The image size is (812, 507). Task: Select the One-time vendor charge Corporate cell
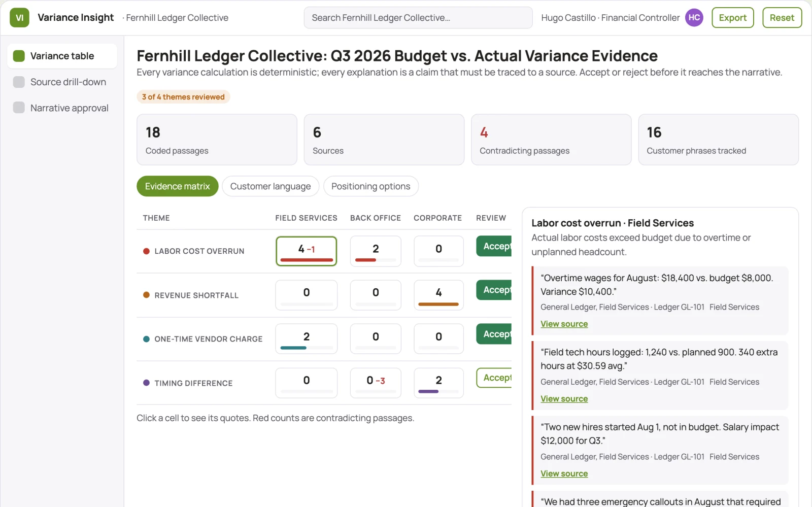point(438,339)
